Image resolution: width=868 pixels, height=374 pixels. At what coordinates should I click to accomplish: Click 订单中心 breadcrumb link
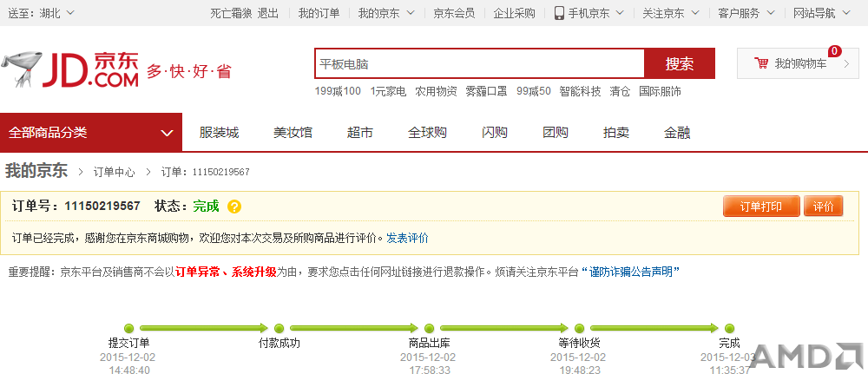click(114, 172)
